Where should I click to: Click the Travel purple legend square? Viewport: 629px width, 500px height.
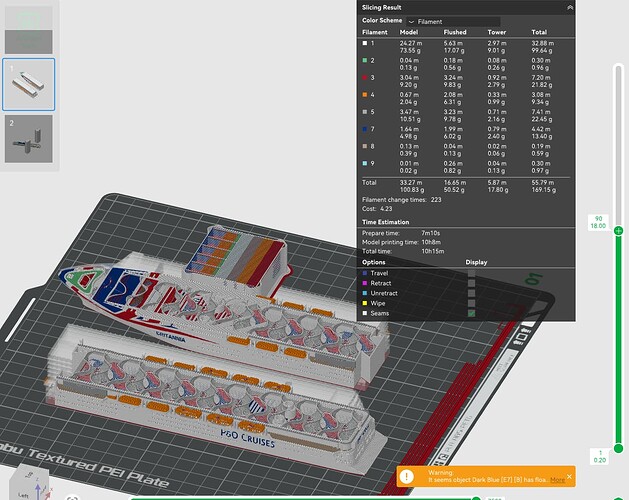pyautogui.click(x=365, y=273)
